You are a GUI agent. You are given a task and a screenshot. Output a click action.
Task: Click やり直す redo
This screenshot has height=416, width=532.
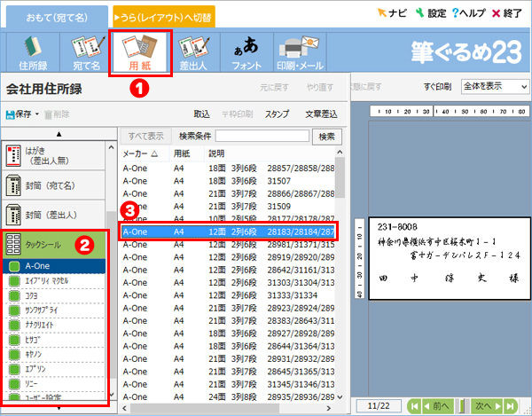click(x=320, y=88)
